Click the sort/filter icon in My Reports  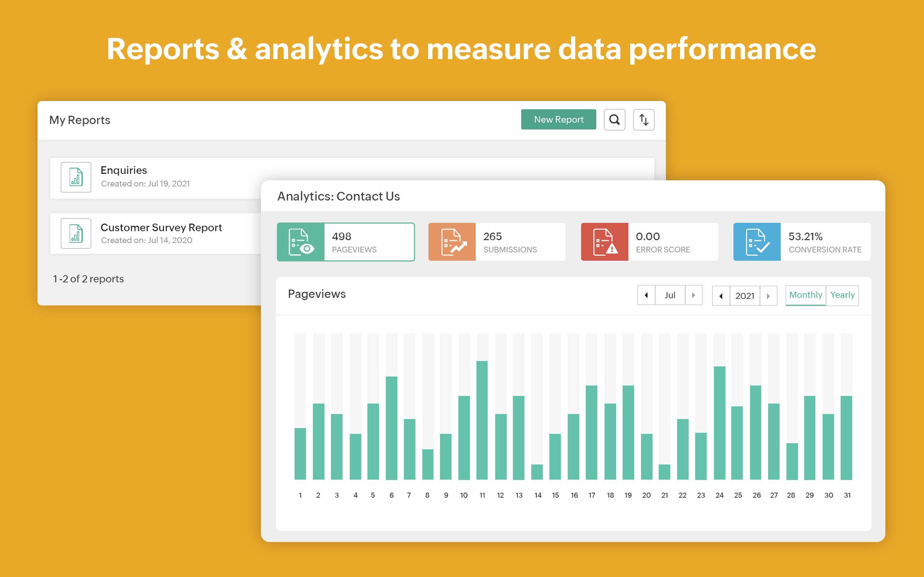[643, 120]
